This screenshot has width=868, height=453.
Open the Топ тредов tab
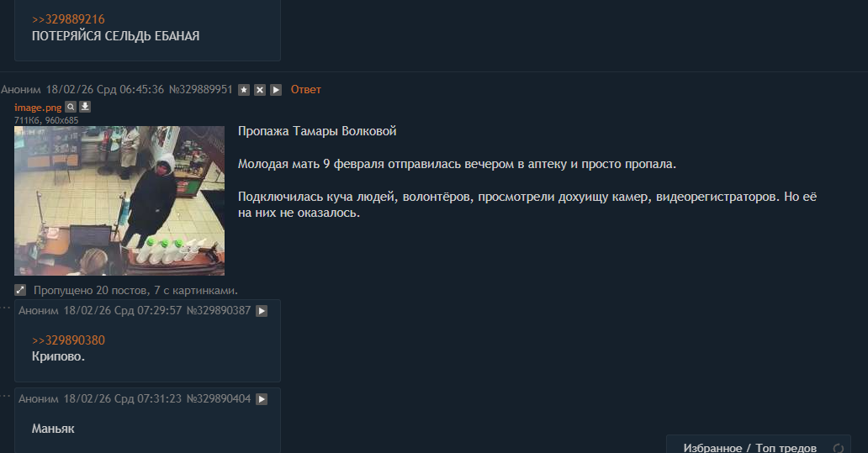tap(786, 448)
